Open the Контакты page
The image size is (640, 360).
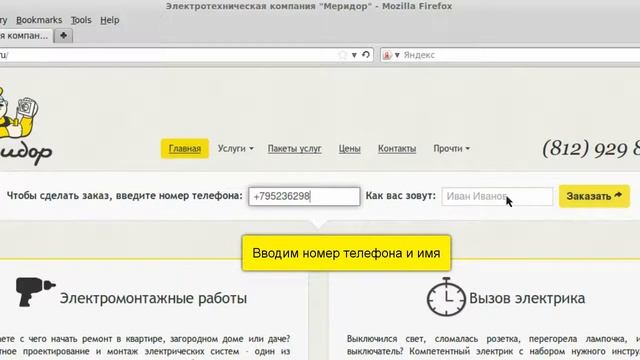pyautogui.click(x=397, y=149)
